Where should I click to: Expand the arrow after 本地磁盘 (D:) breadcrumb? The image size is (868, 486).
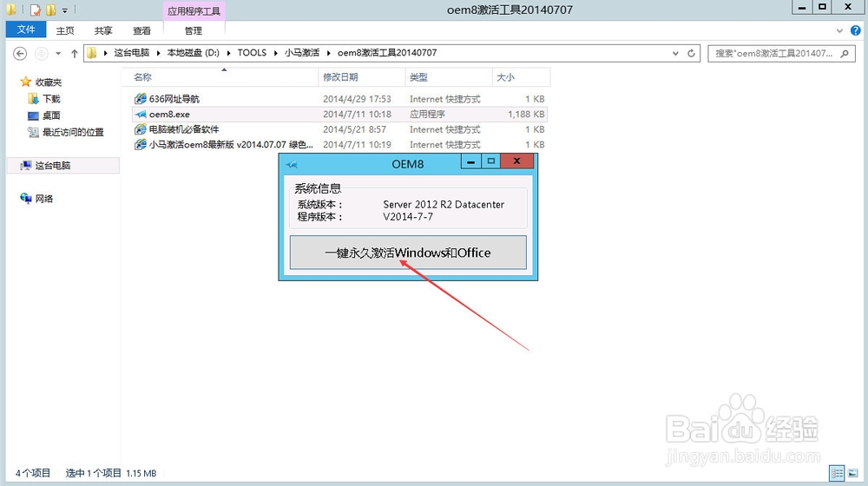point(228,53)
